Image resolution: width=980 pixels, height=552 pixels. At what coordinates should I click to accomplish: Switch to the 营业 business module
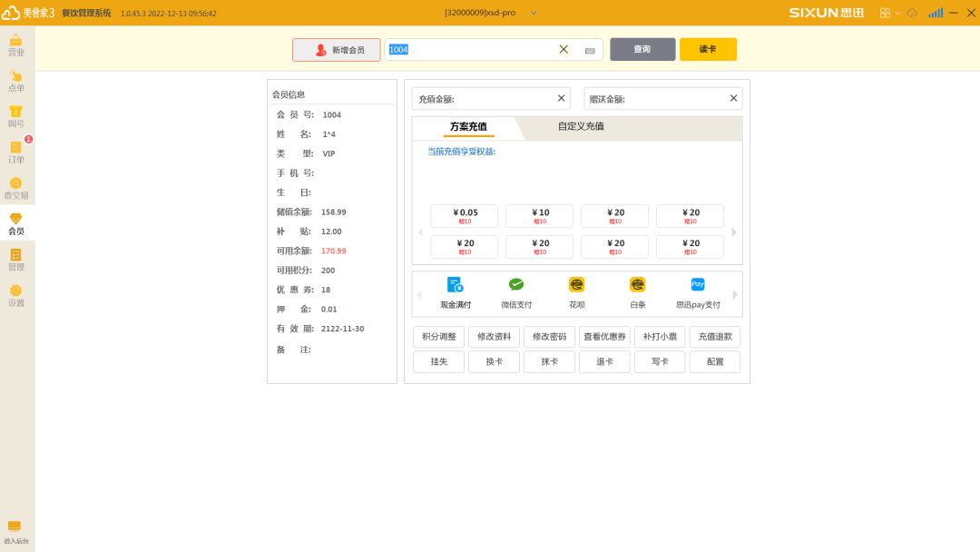point(15,44)
